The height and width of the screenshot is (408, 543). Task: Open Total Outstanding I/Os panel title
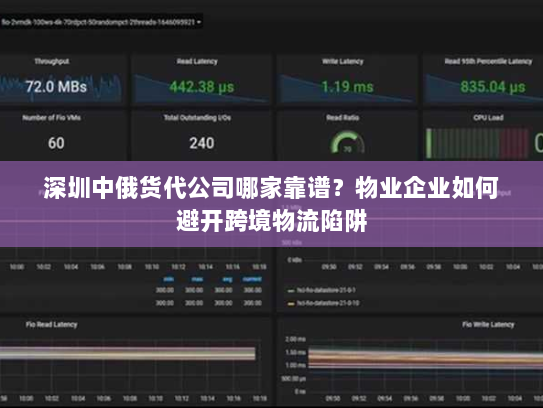click(197, 118)
